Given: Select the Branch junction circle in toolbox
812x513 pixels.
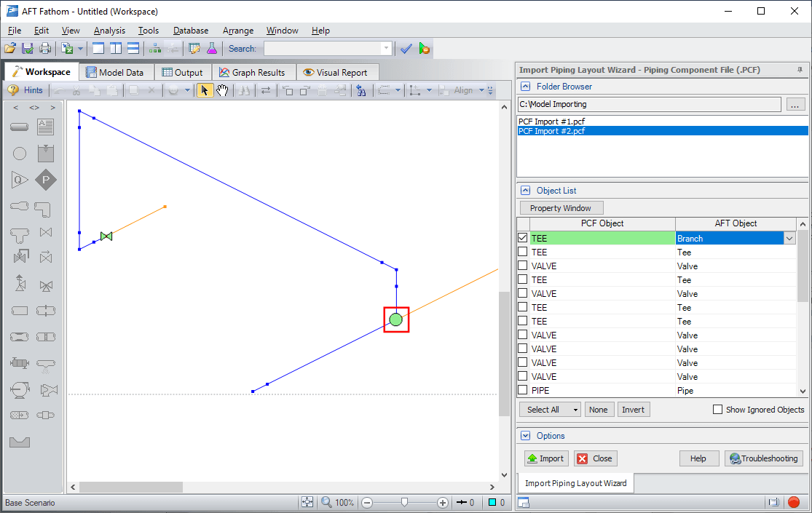Looking at the screenshot, I should (20, 154).
